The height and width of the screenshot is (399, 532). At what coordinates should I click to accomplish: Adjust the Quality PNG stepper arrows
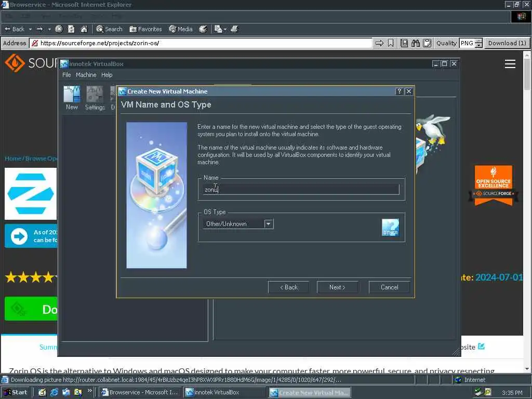pos(478,43)
